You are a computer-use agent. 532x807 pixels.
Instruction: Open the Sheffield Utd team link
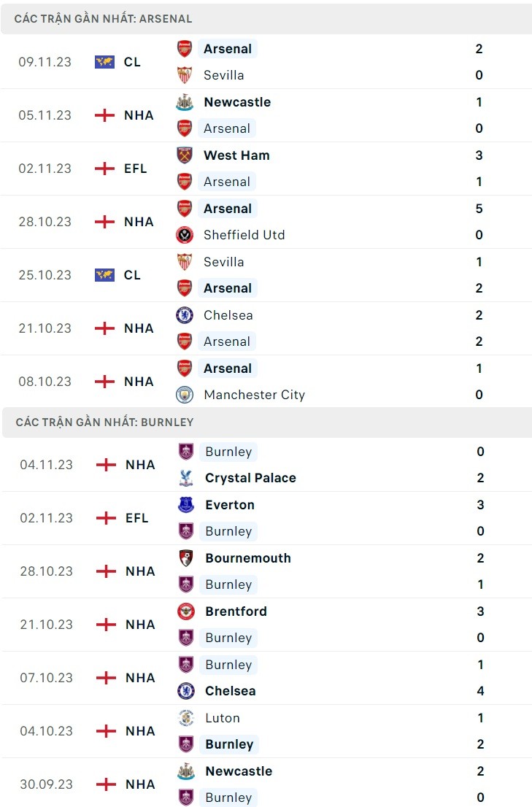point(244,235)
